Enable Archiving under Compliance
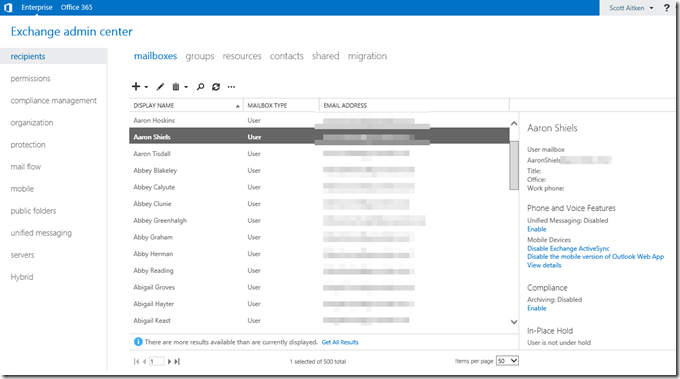 coord(536,308)
